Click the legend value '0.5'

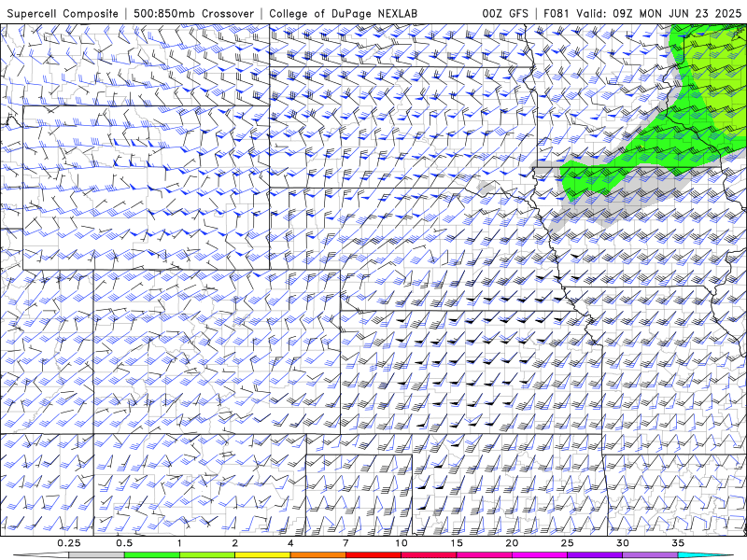pyautogui.click(x=124, y=543)
